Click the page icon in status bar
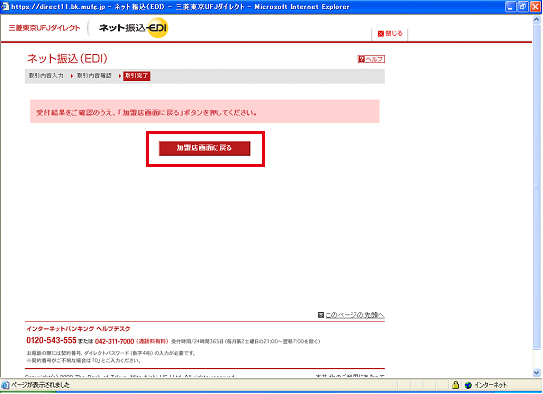 click(5, 385)
